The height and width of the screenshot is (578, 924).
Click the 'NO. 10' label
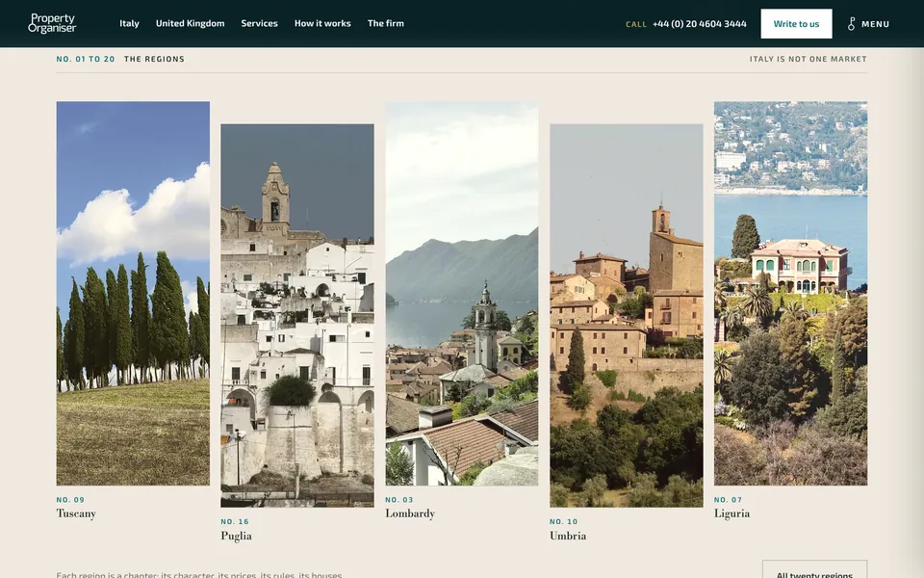(x=563, y=521)
